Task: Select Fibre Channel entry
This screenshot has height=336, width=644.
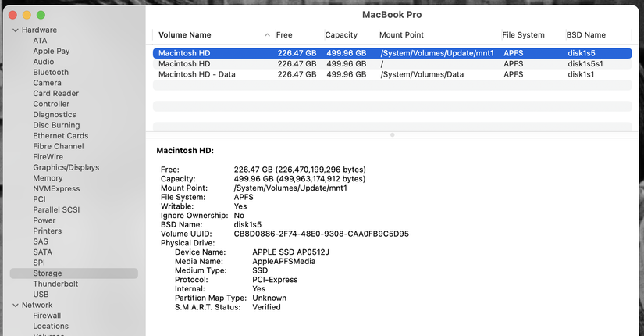Action: pyautogui.click(x=59, y=146)
